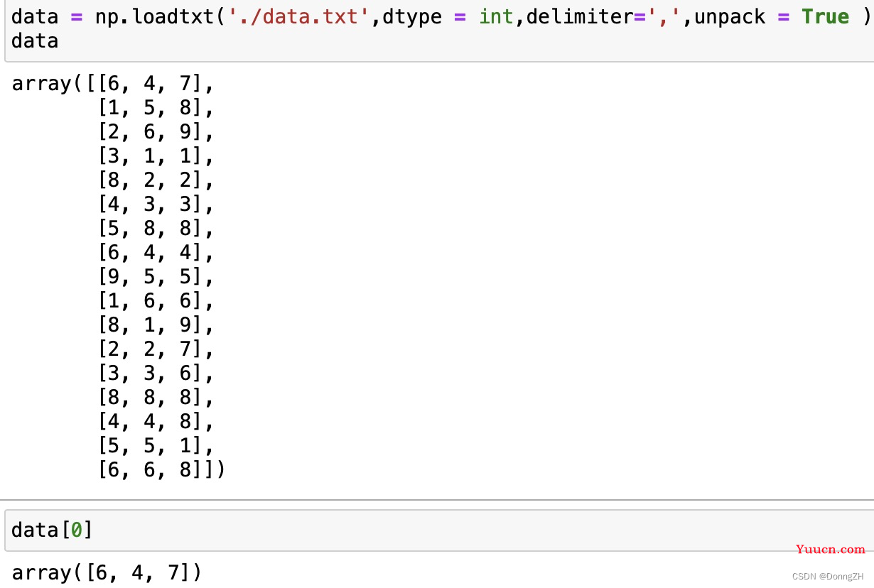
Task: Click the green 0 index in data[0]
Action: coord(77,530)
